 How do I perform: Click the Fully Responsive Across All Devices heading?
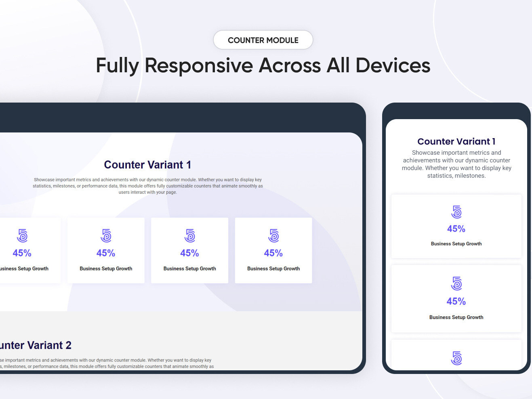pyautogui.click(x=263, y=65)
